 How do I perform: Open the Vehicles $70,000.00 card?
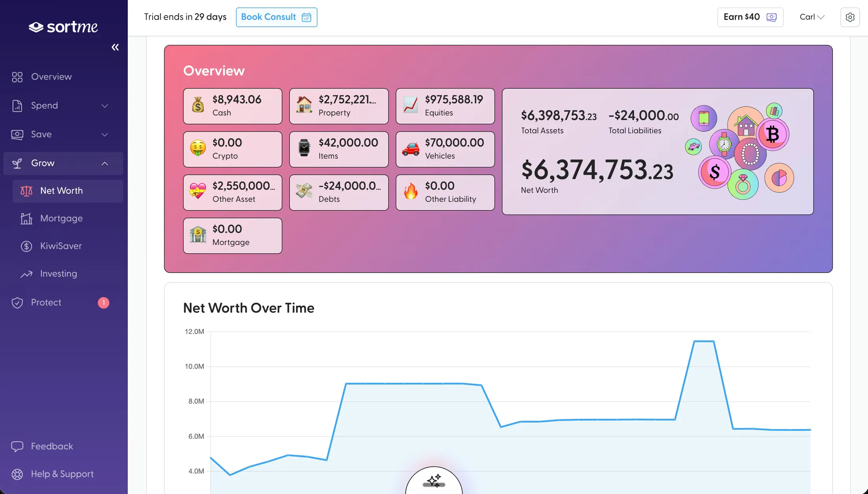point(445,149)
